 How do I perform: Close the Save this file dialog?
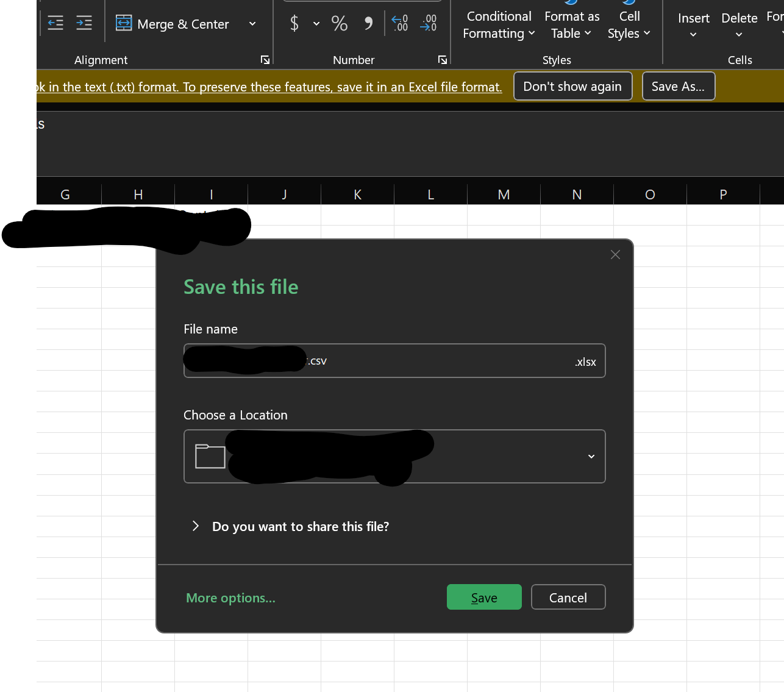[x=615, y=255]
